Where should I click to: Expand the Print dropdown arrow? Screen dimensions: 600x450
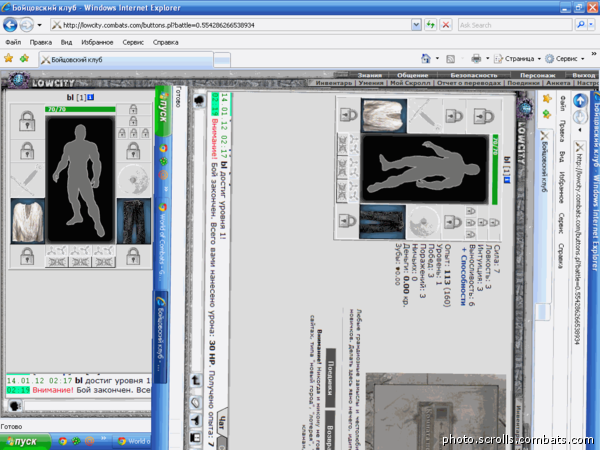488,59
